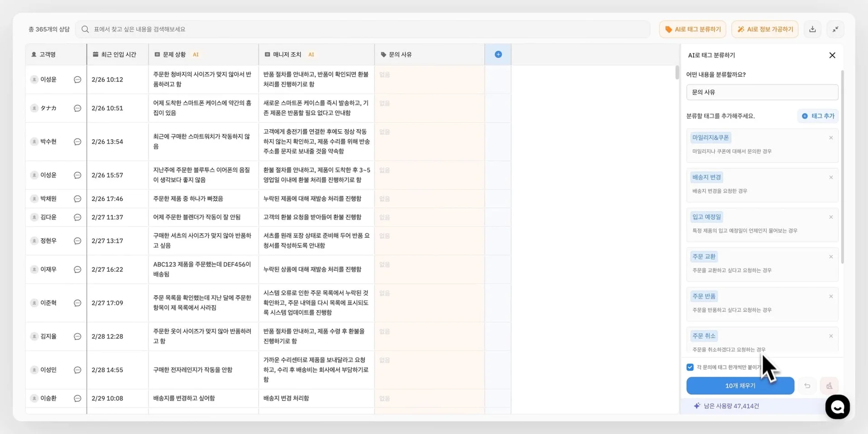Viewport: 868px width, 434px height.
Task: Uncheck the one-tag-per-inquiry checkbox
Action: tap(690, 367)
